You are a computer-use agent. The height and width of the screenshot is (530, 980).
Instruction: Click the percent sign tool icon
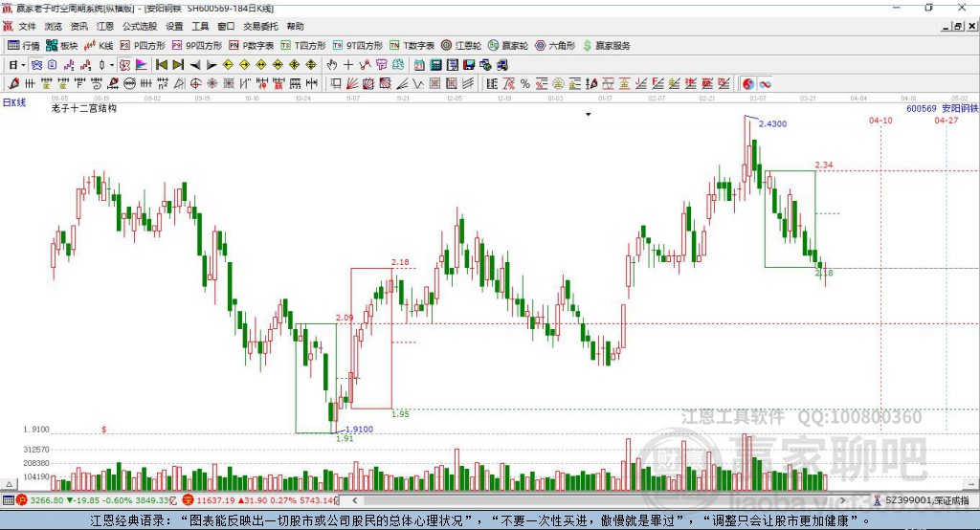click(525, 84)
